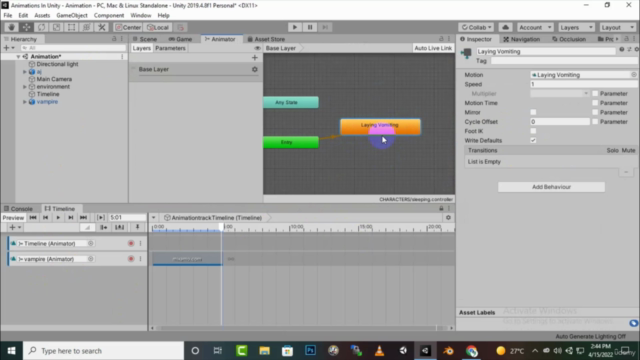Select Directional light in Hierarchy
This screenshot has width=640, height=360.
(57, 64)
